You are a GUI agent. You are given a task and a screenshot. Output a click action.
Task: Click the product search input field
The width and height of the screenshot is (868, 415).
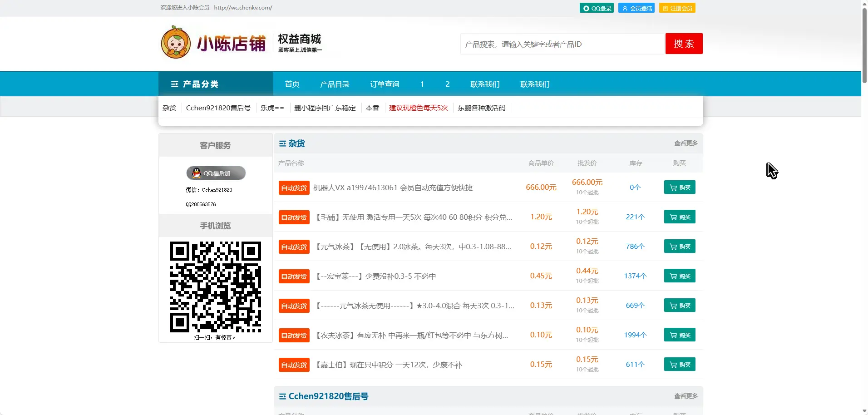click(x=558, y=44)
